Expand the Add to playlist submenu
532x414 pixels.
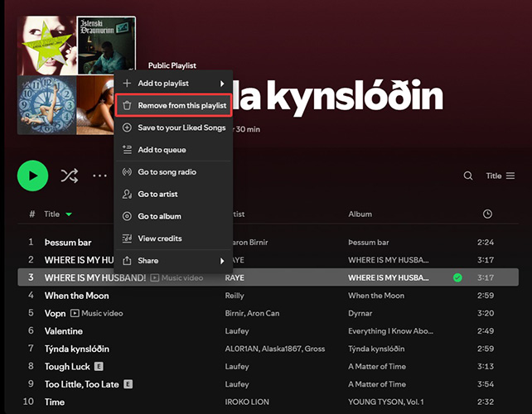point(221,84)
